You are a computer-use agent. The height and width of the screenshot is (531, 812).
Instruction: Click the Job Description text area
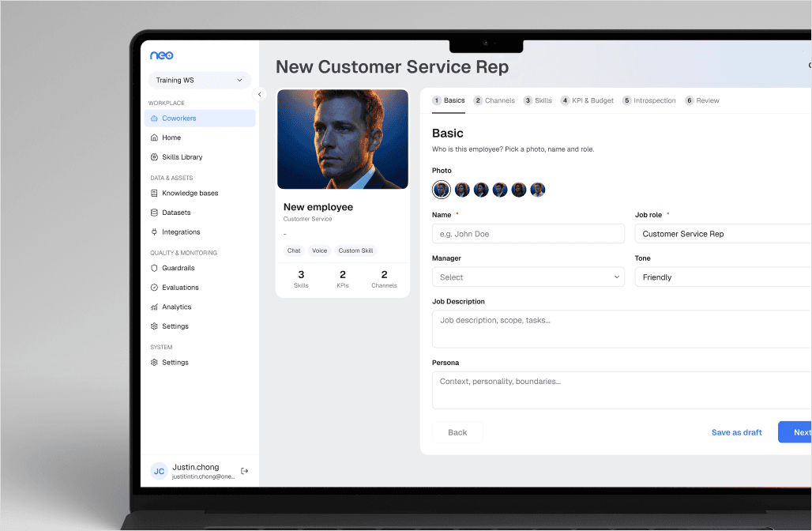click(622, 329)
